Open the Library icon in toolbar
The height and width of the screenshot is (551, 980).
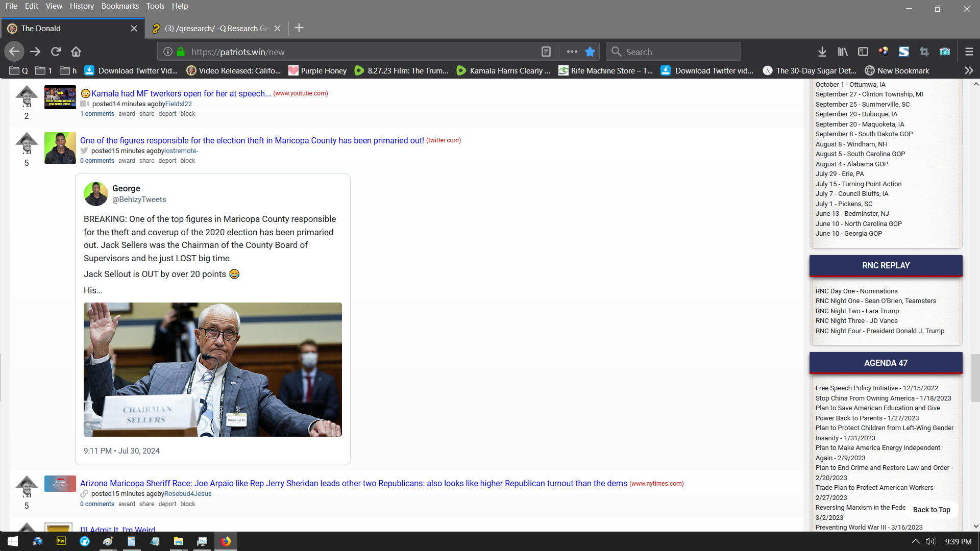tap(842, 52)
